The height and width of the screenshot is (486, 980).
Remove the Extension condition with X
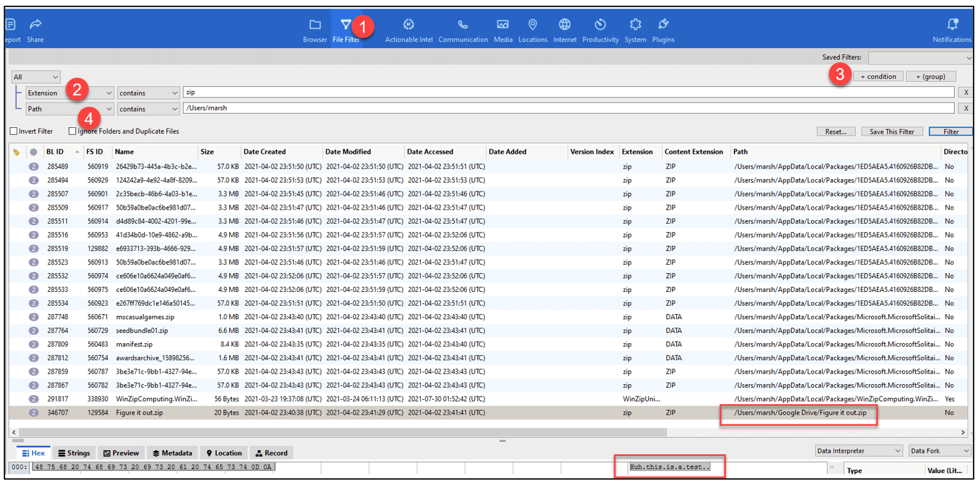coord(966,93)
